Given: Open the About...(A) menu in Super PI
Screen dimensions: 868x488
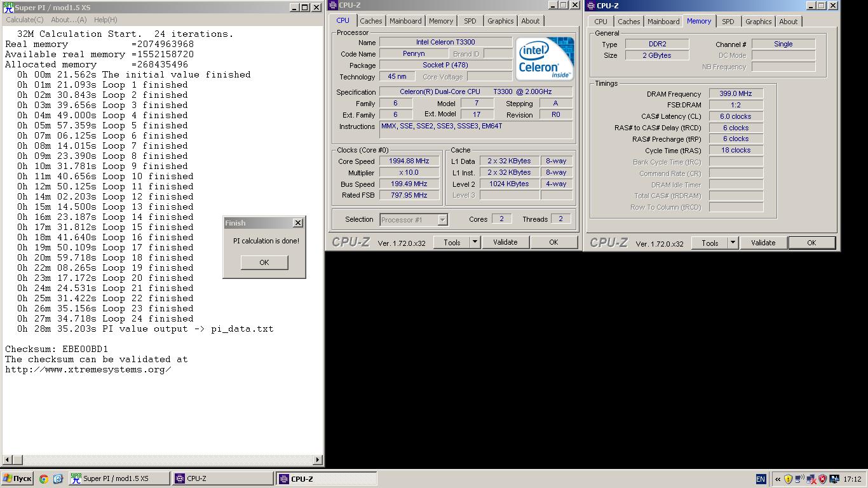Looking at the screenshot, I should [69, 20].
